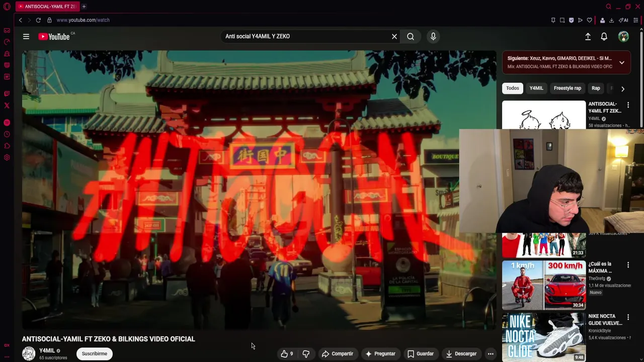644x362 pixels.
Task: Select the Freestyle rap filter chip
Action: point(568,88)
